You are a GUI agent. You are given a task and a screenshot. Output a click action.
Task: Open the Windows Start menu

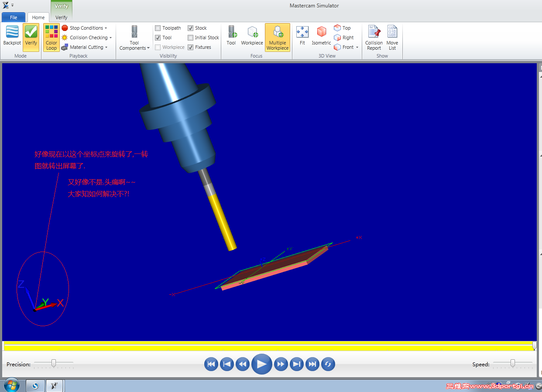(x=11, y=385)
